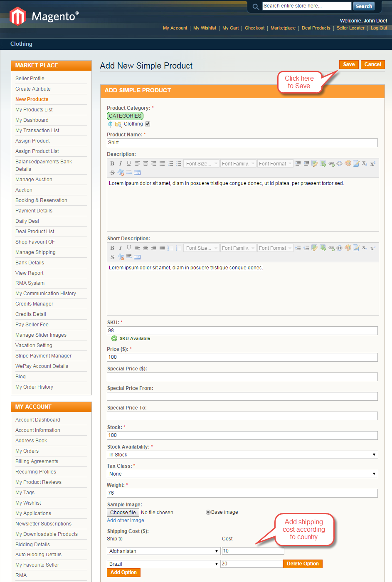392x582 pixels.
Task: Select the Base image radio button
Action: click(x=208, y=512)
